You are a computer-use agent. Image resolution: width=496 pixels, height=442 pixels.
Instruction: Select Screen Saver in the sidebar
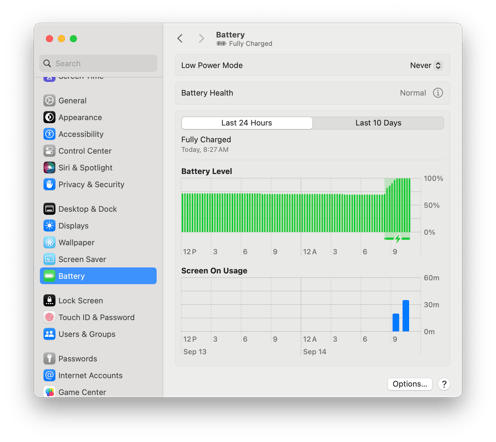(98, 259)
